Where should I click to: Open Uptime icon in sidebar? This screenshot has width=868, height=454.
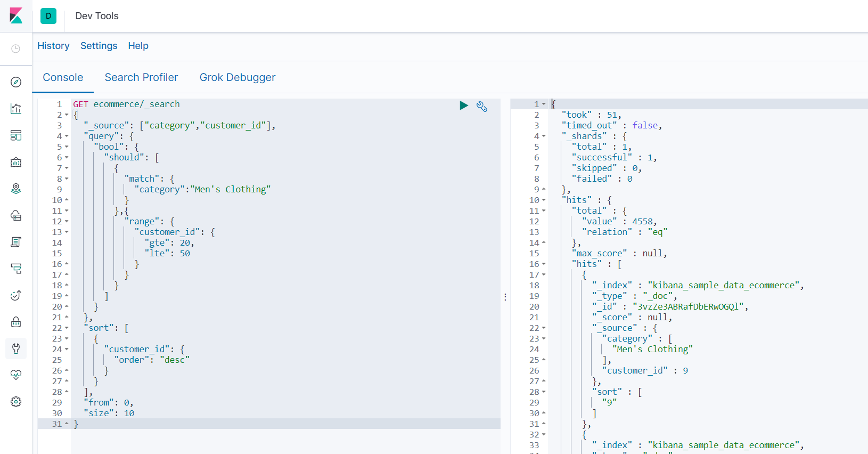16,295
